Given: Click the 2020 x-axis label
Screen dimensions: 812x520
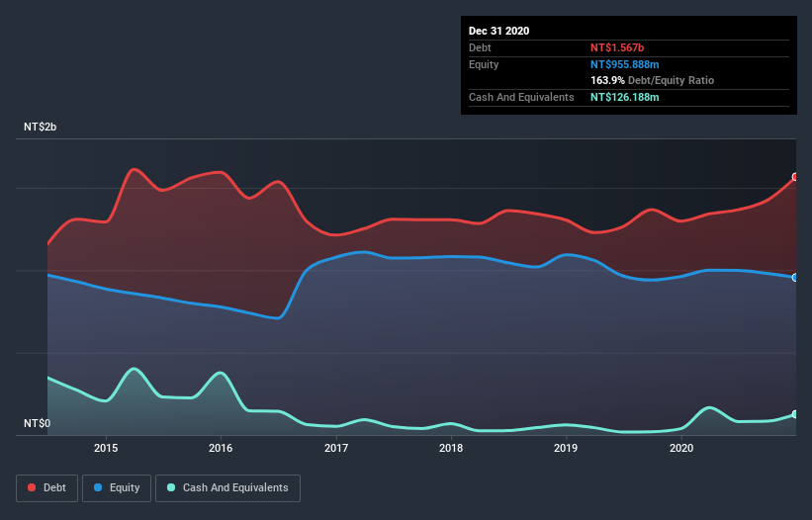Looking at the screenshot, I should click(681, 448).
